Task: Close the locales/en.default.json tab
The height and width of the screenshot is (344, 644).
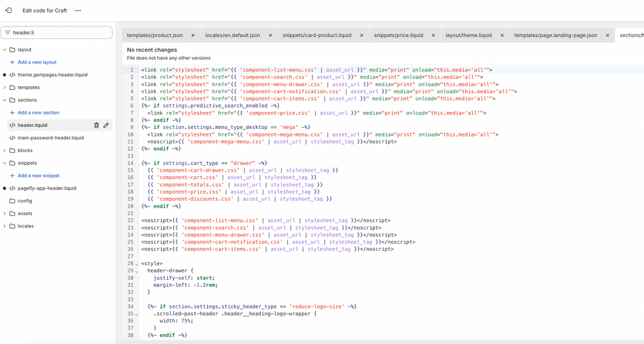Action: [x=270, y=35]
